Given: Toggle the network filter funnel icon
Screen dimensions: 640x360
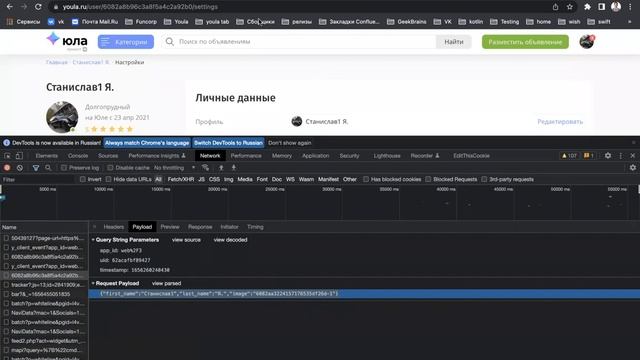Looking at the screenshot, I should (x=36, y=168).
